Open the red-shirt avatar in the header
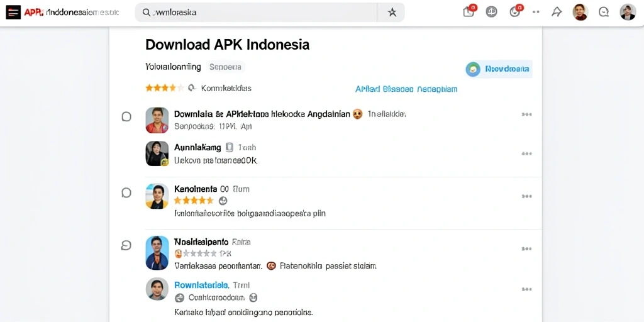This screenshot has height=322, width=644. coord(580,13)
